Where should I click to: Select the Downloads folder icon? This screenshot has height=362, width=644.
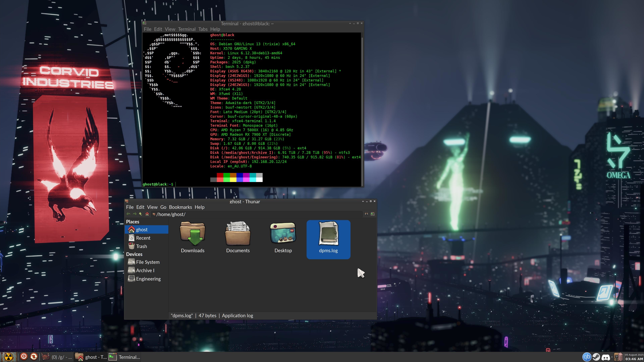click(193, 234)
